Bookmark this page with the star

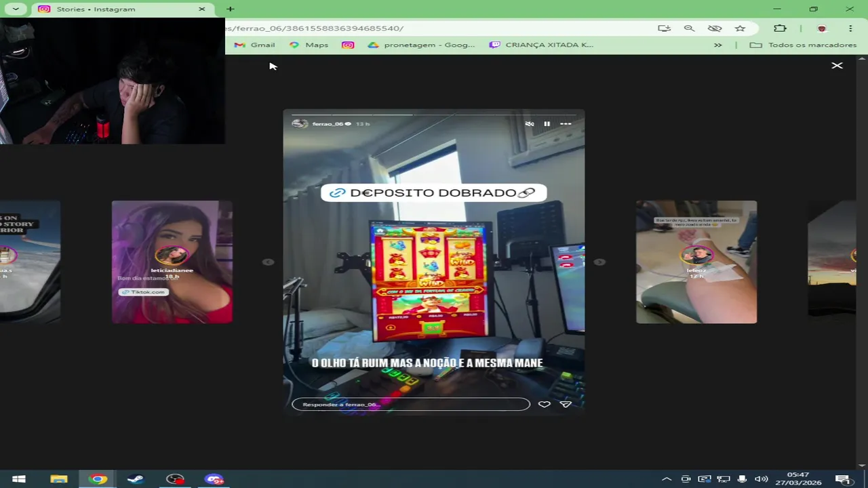pyautogui.click(x=740, y=28)
